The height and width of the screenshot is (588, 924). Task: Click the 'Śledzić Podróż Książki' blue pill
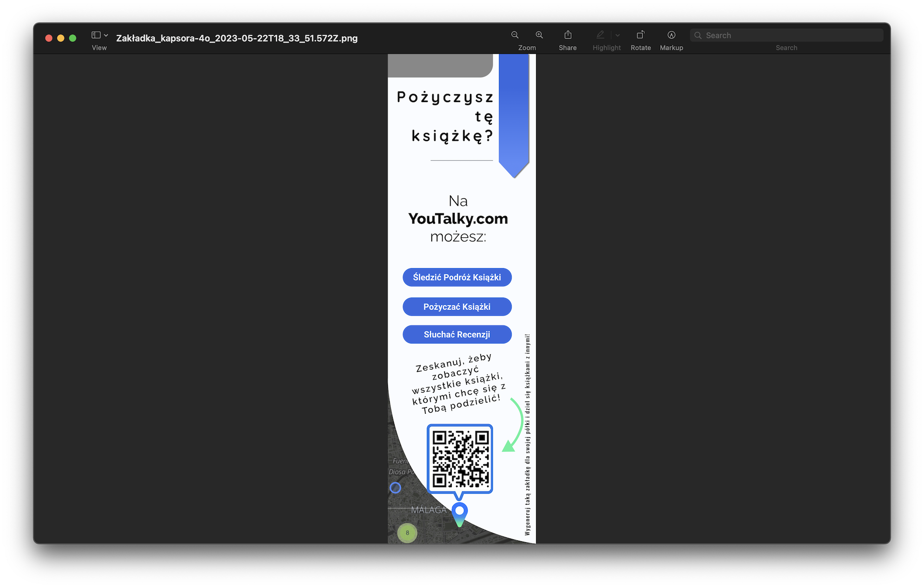click(x=457, y=277)
